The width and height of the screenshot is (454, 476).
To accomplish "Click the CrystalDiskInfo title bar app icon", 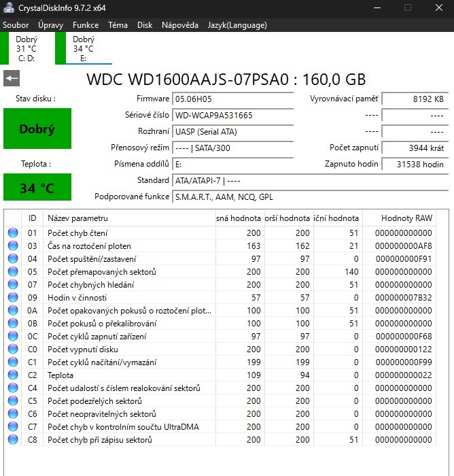I will 9,7.
